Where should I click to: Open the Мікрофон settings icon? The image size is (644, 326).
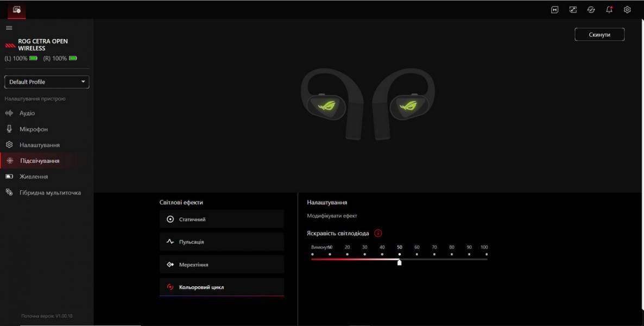9,129
